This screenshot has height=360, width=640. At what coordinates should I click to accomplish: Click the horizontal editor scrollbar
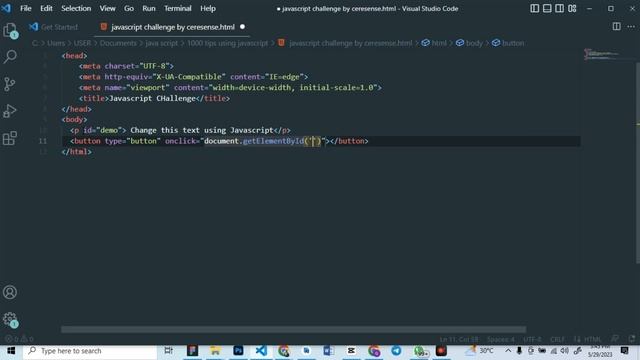click(x=293, y=329)
